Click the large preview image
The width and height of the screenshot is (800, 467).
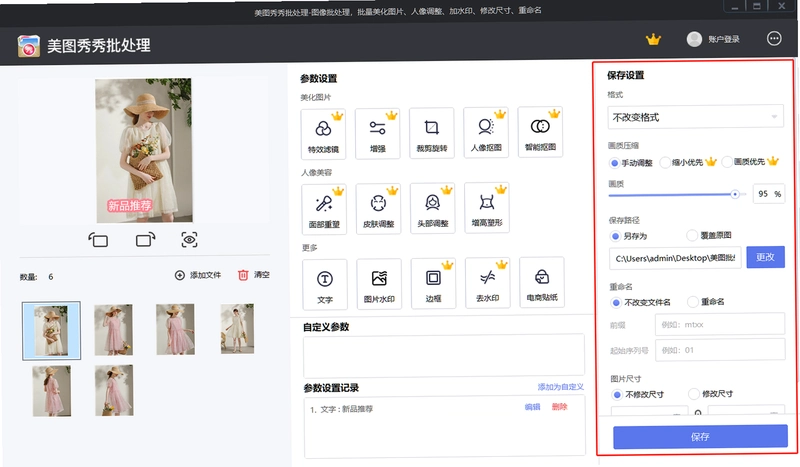(143, 151)
